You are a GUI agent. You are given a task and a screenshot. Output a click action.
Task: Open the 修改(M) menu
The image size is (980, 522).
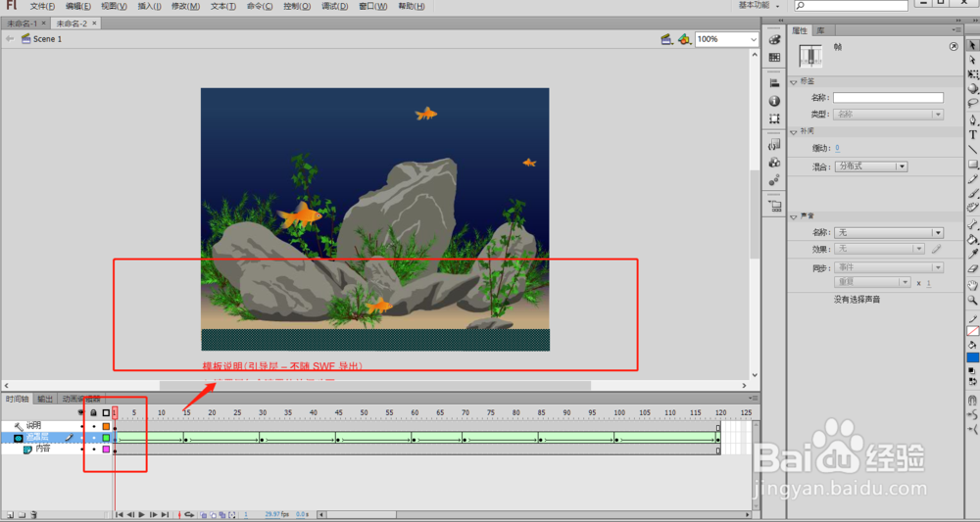click(185, 6)
